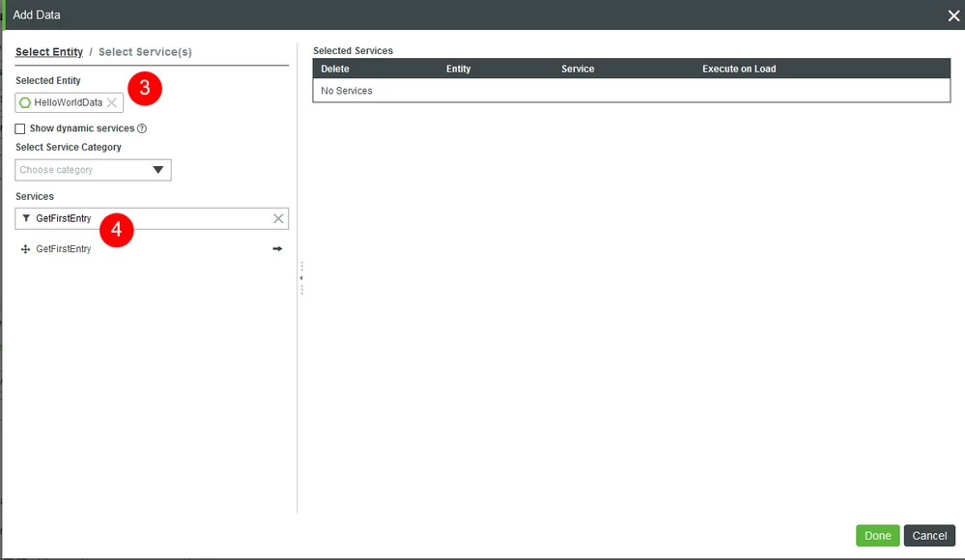Click the green entity icon on HelloWorldData chip
Screen dimensions: 965x560
click(24, 102)
